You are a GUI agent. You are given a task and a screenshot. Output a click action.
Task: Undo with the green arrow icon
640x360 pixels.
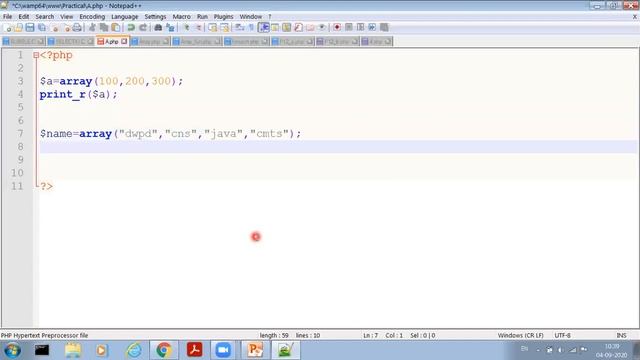(131, 27)
